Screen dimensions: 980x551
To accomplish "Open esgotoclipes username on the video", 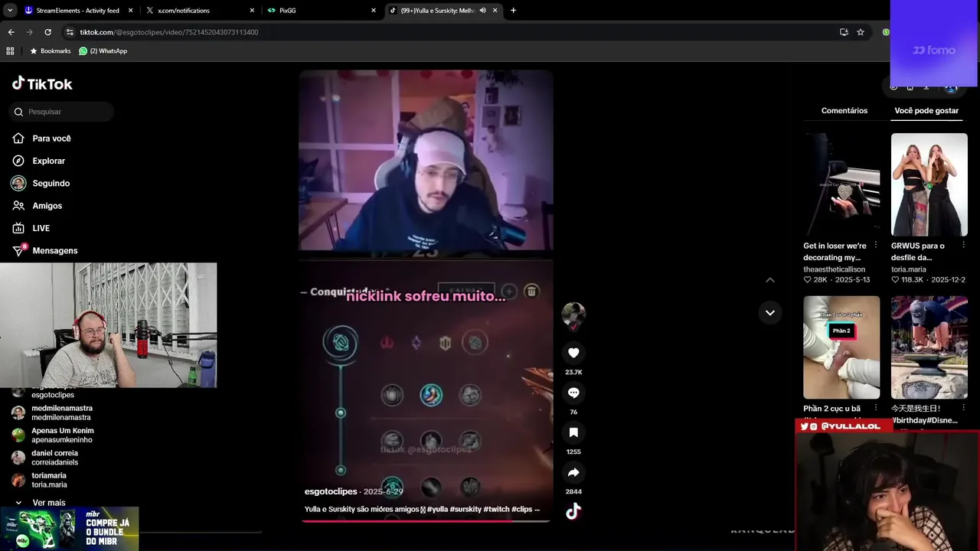I will 331,491.
